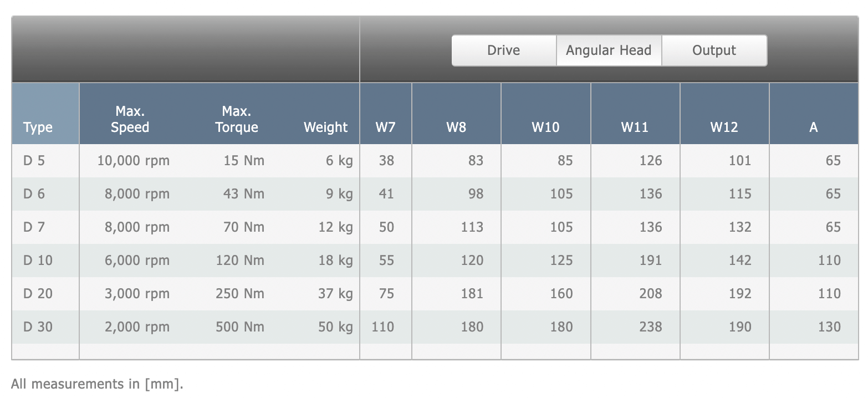The height and width of the screenshot is (398, 868).
Task: Select the D 6 type row
Action: (435, 194)
